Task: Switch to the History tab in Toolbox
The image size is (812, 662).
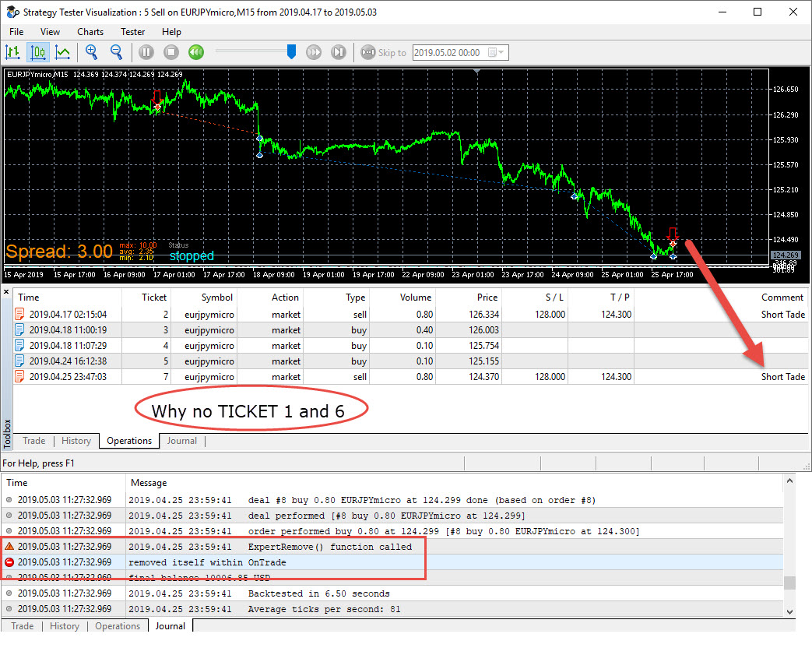Action: (x=76, y=441)
